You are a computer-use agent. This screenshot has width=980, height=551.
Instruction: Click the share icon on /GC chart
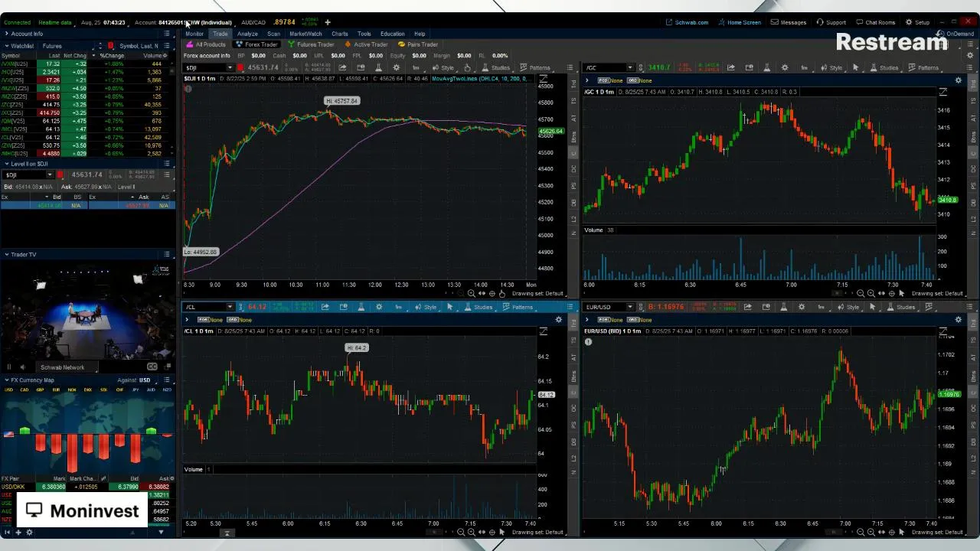(730, 67)
